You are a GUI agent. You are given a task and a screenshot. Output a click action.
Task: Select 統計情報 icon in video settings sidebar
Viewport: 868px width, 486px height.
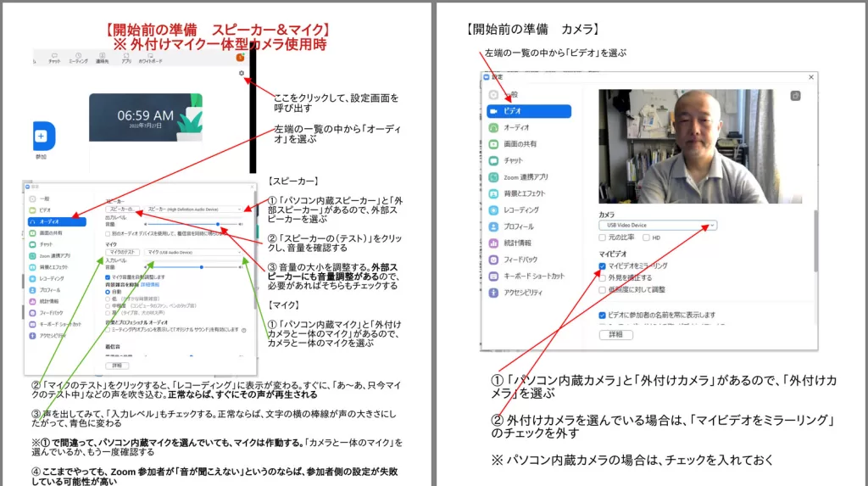coord(493,243)
